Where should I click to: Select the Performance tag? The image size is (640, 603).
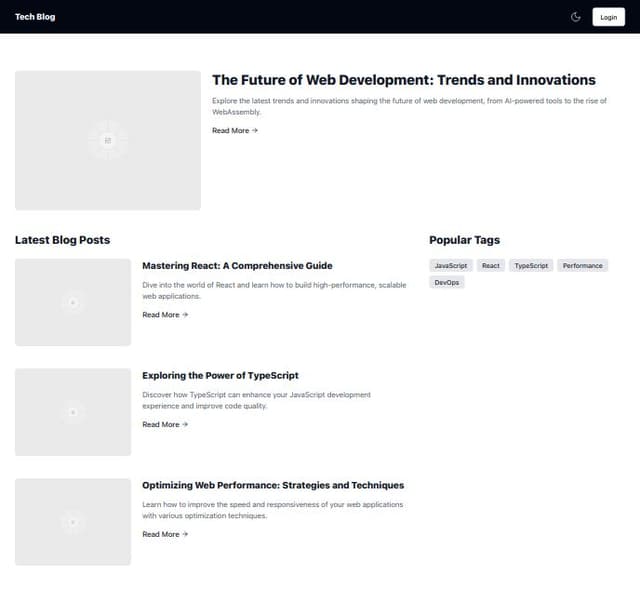pos(582,266)
